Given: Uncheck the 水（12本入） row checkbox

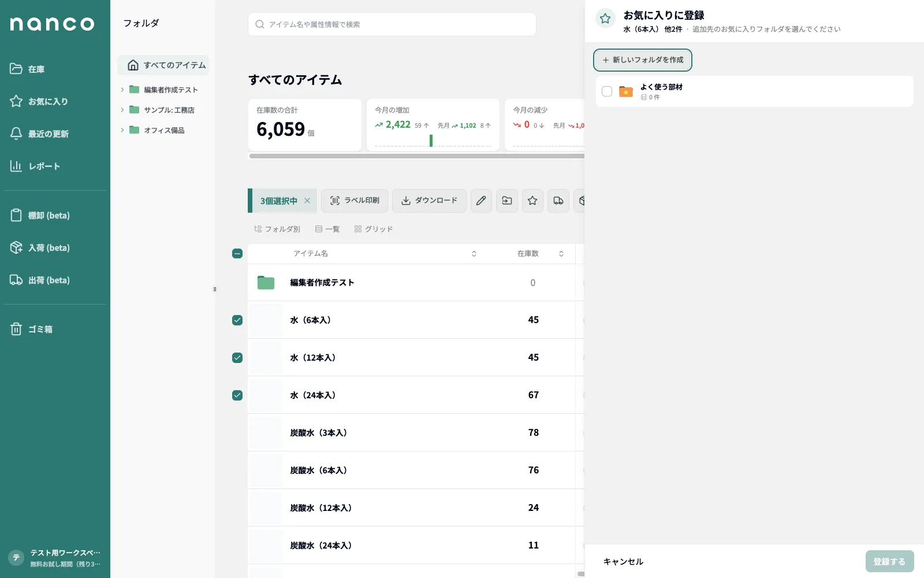Looking at the screenshot, I should (237, 358).
